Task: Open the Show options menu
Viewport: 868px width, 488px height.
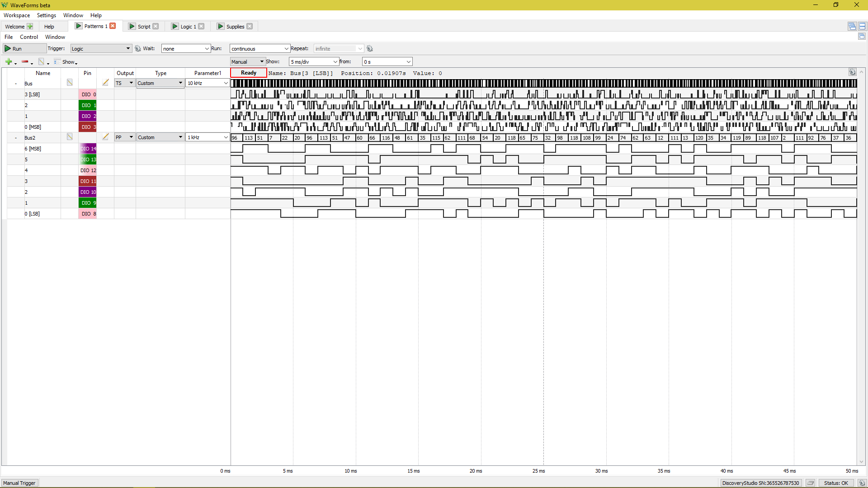Action: tap(66, 62)
